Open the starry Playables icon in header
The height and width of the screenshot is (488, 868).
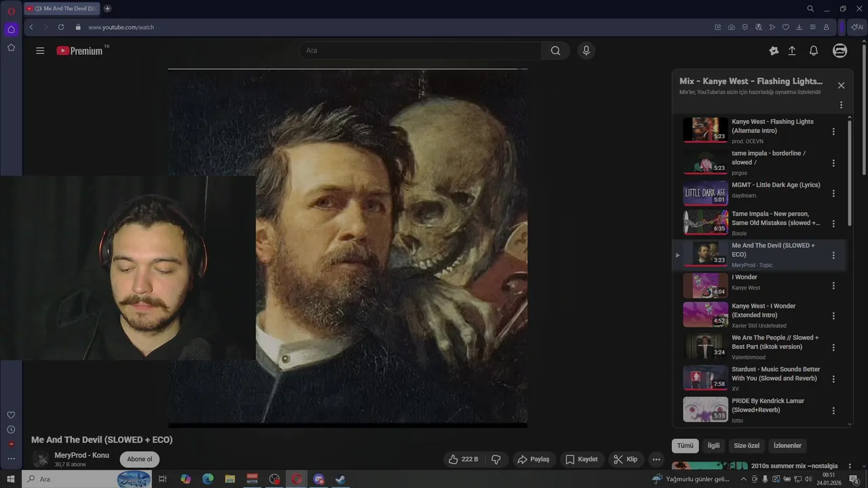pyautogui.click(x=774, y=51)
